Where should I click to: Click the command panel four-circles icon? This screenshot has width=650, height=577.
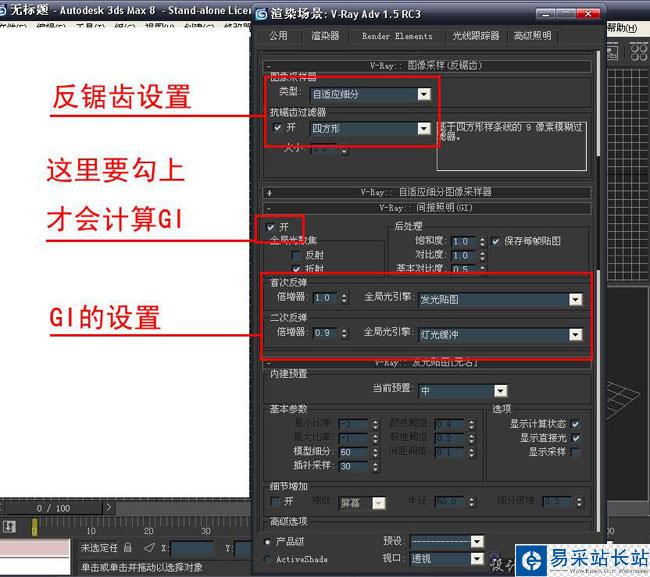tap(638, 53)
